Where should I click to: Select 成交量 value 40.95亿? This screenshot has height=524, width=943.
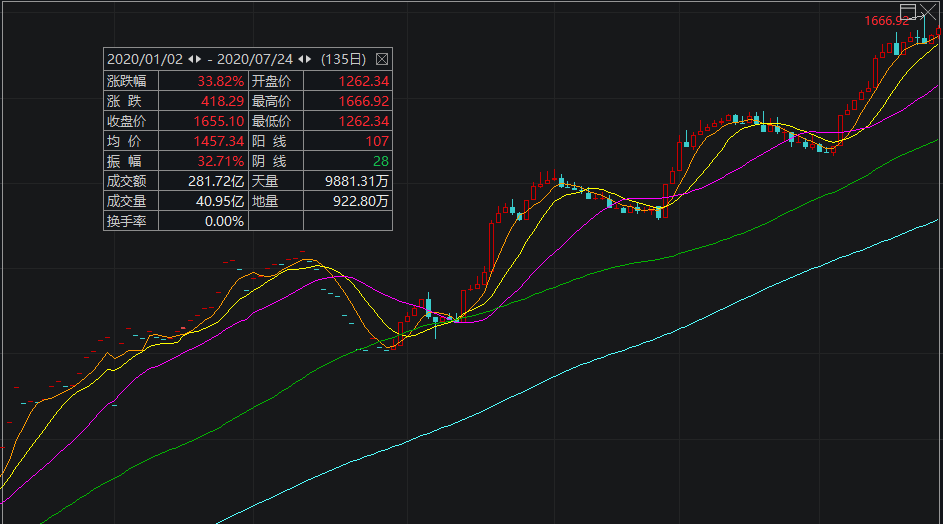click(220, 200)
